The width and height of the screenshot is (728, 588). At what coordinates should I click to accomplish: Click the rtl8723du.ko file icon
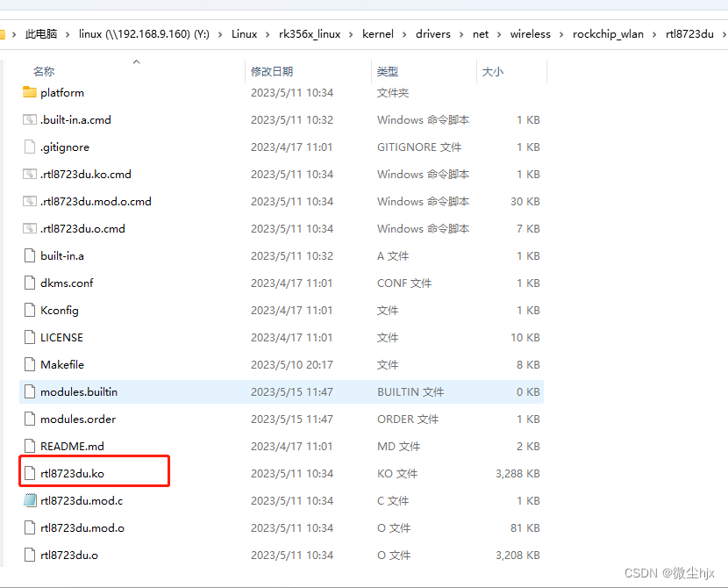[x=29, y=473]
